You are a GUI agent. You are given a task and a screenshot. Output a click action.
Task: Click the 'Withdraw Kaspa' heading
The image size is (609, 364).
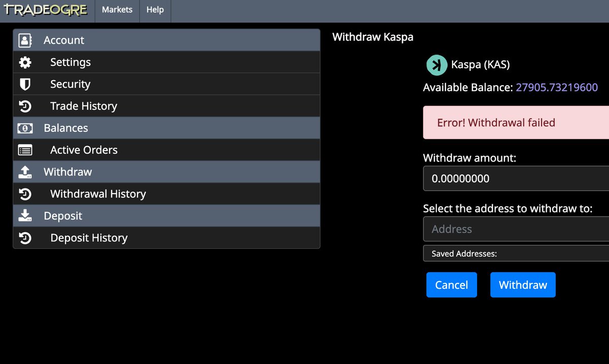[373, 37]
